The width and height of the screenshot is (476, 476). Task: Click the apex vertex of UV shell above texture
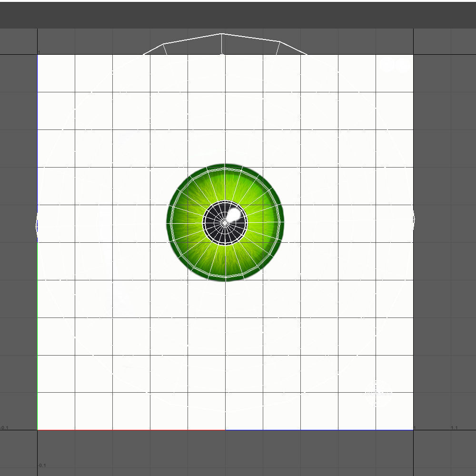coord(222,34)
